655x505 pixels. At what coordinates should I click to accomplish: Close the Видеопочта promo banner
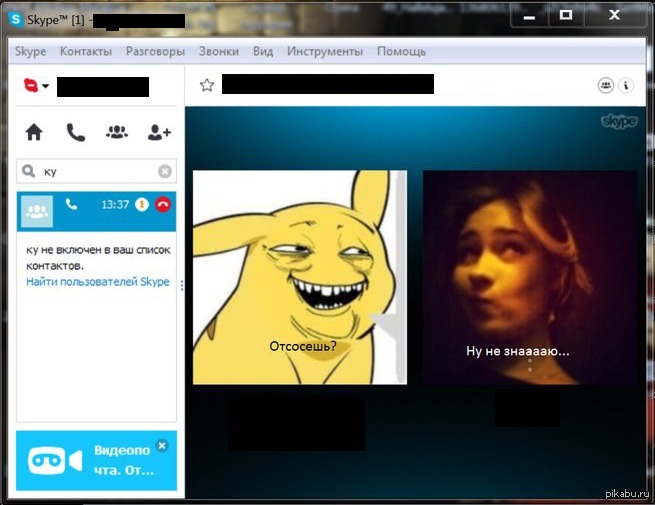coord(162,446)
